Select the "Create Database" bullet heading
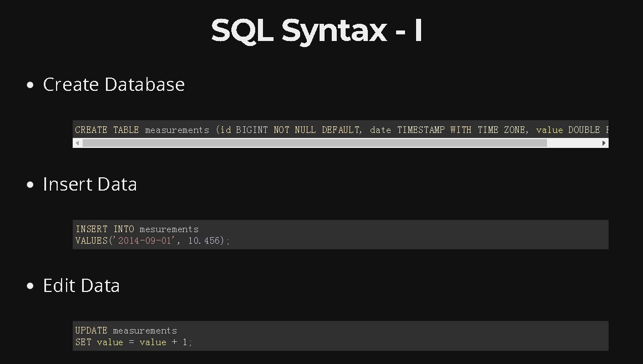The image size is (643, 364). [114, 84]
